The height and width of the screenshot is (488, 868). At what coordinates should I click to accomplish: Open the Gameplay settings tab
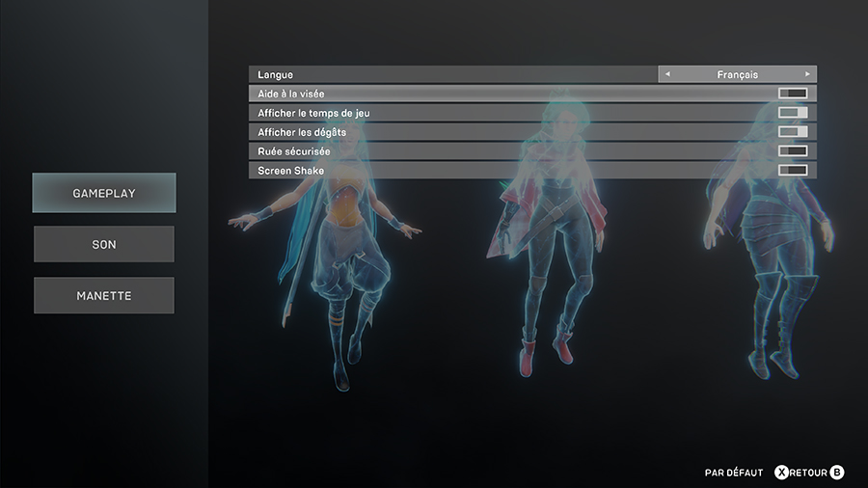104,193
